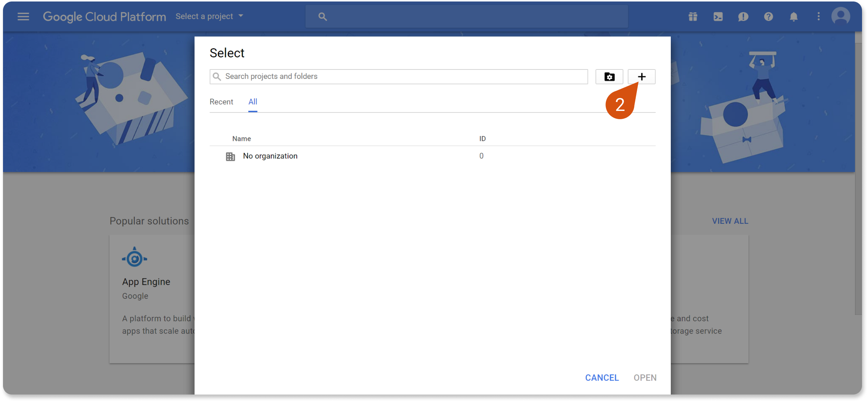Select the All tab
Screen dimensions: 868x402
253,102
